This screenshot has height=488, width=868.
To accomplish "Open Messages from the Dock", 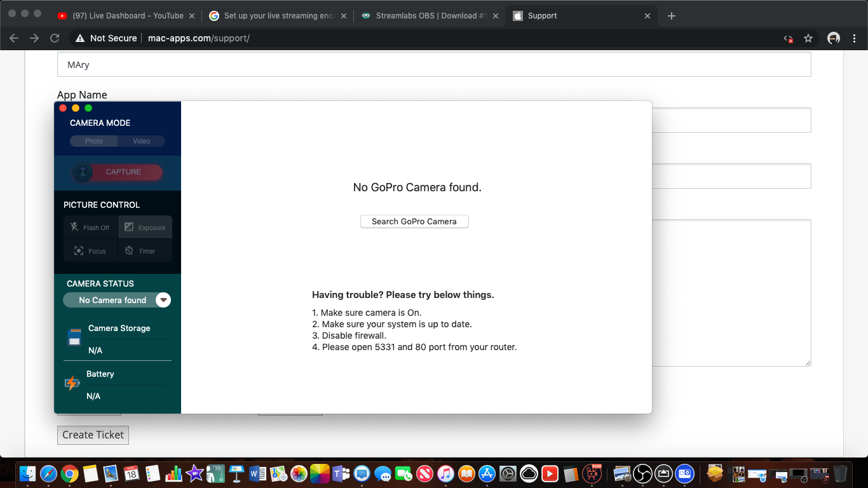I will pos(383,473).
